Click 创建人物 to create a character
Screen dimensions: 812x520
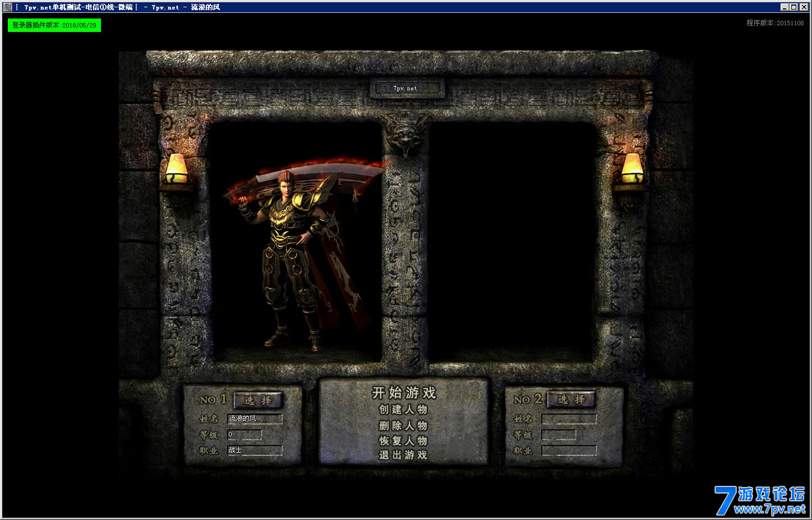(403, 409)
